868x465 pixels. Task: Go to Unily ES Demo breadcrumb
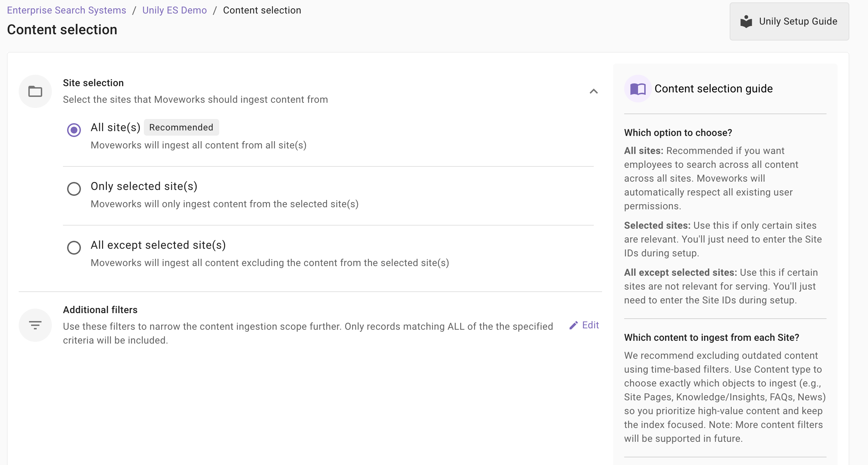pyautogui.click(x=174, y=10)
